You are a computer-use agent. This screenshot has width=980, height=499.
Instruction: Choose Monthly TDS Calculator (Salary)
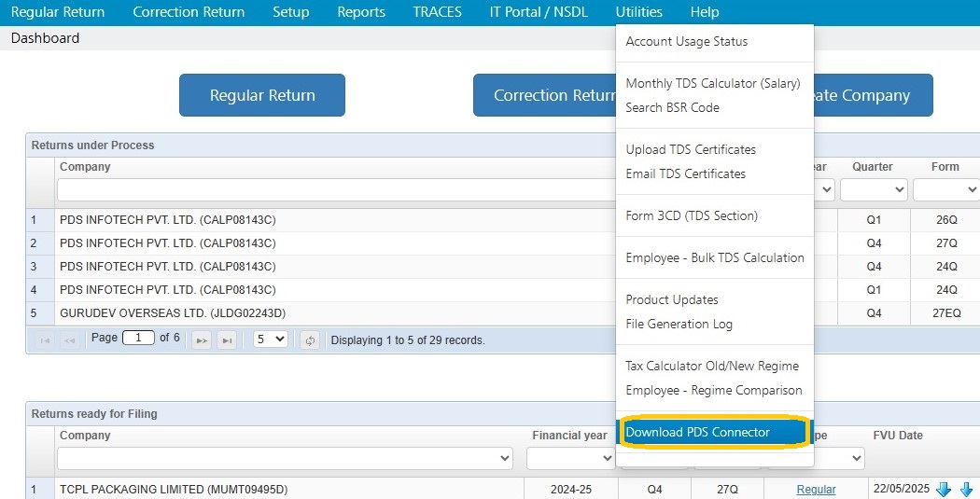[x=712, y=83]
